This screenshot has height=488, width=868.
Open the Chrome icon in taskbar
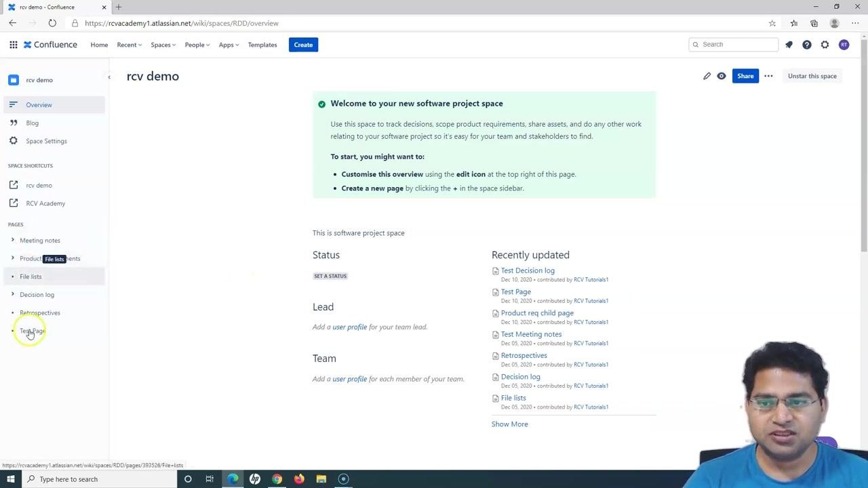(277, 479)
